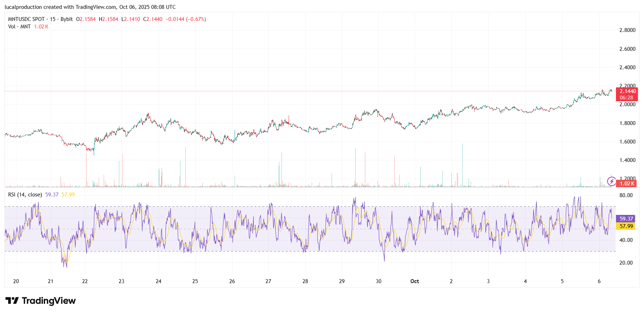Click the yellow 57.99 RSI average tag
The image size is (644, 314).
(626, 226)
